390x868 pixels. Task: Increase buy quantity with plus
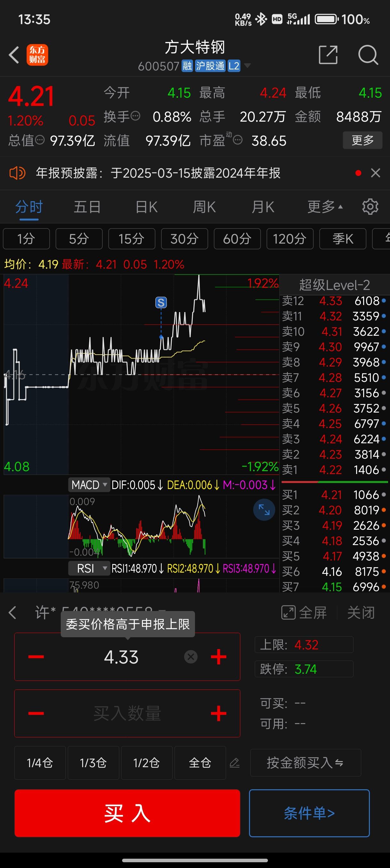click(x=218, y=713)
